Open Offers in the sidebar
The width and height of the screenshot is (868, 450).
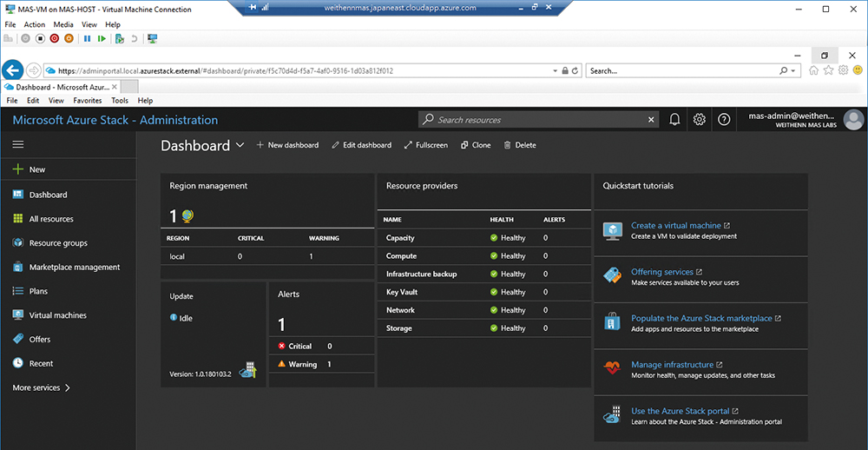68,339
